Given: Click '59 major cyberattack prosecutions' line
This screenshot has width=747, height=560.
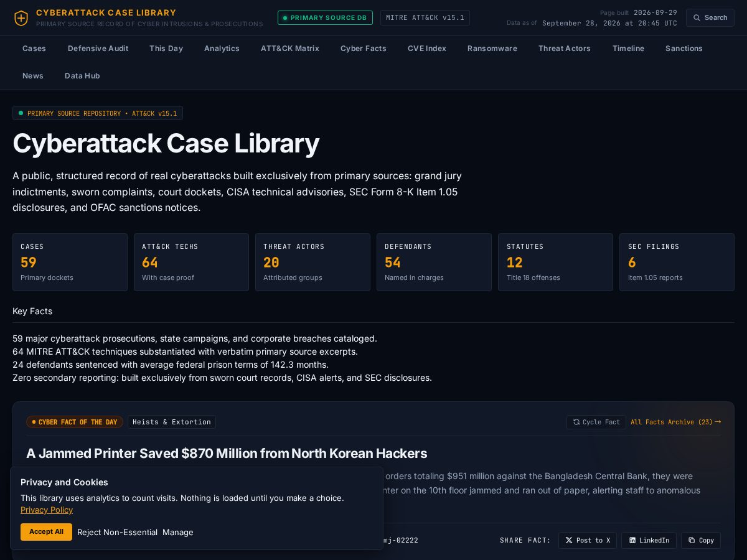Looking at the screenshot, I should tap(195, 338).
